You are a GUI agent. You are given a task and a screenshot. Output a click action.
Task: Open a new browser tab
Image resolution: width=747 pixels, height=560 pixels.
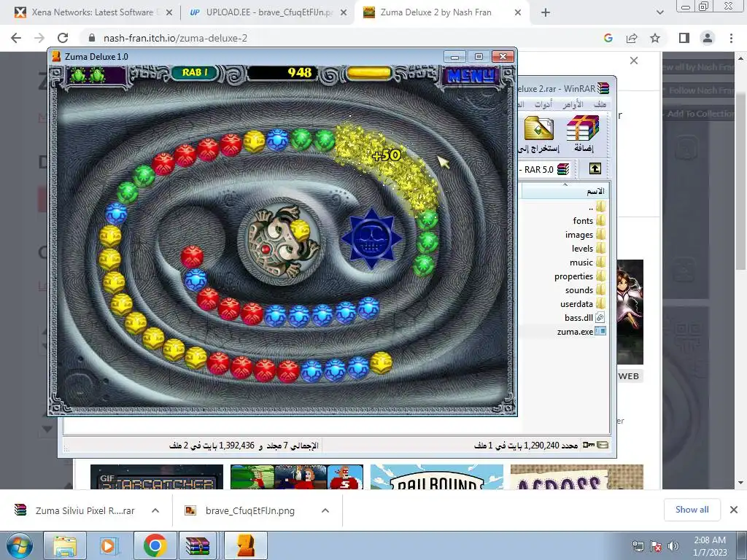546,13
